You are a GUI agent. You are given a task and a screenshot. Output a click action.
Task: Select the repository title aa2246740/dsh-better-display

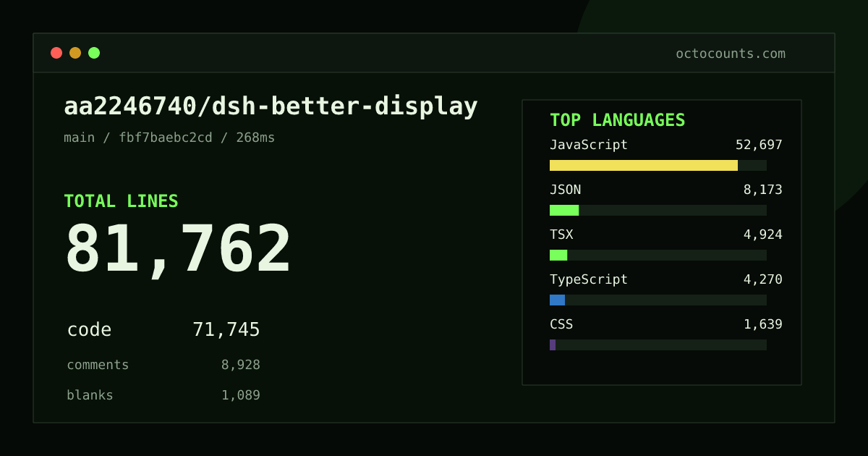pyautogui.click(x=271, y=106)
